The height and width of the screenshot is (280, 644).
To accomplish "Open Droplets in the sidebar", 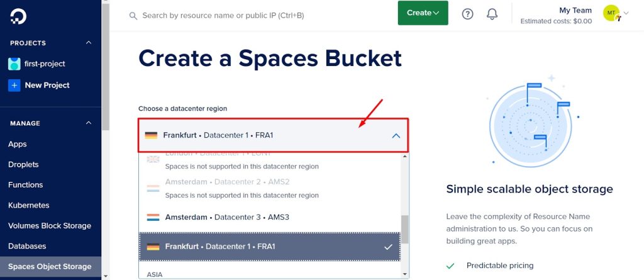I will (23, 164).
